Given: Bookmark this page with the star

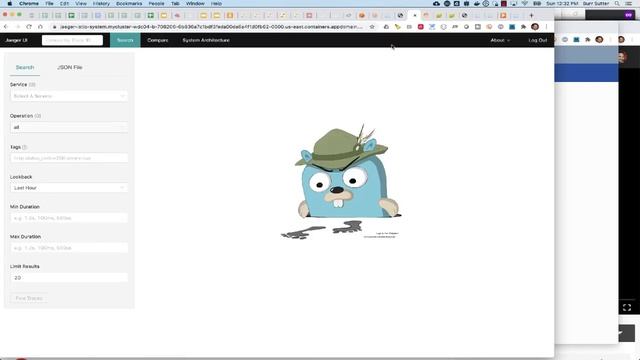Looking at the screenshot, I should [x=372, y=27].
